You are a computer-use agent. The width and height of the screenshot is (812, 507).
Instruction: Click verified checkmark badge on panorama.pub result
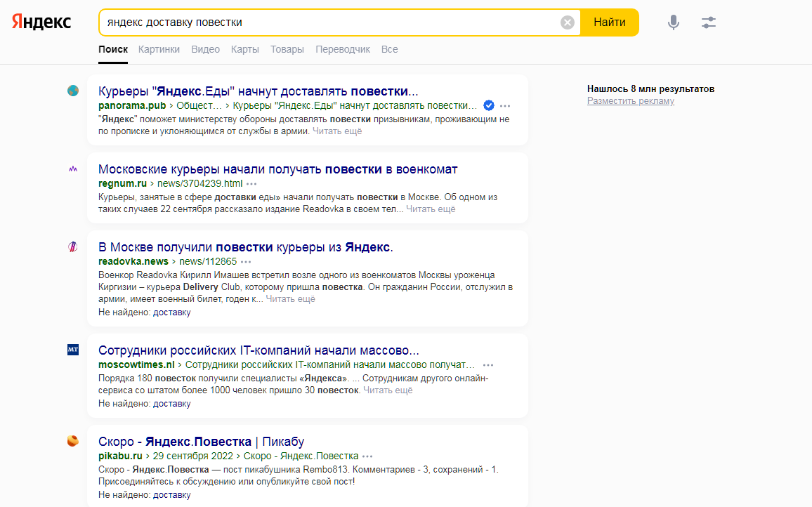(x=488, y=105)
